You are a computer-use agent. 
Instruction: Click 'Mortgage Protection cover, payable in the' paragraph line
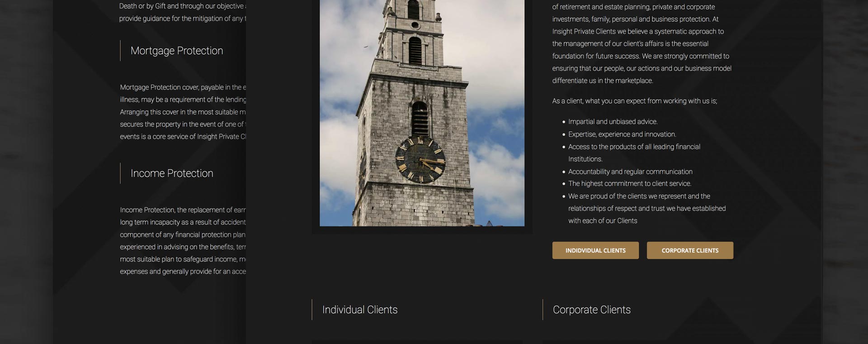(183, 87)
